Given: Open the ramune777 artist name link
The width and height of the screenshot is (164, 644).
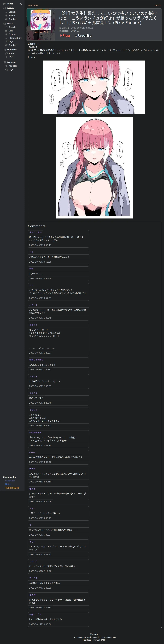Looking at the screenshot, I should (x=41, y=32).
